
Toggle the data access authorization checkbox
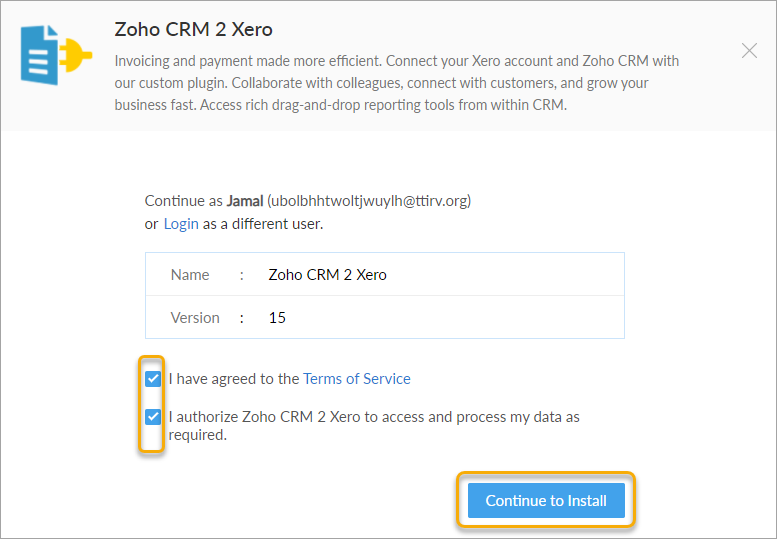pyautogui.click(x=153, y=417)
